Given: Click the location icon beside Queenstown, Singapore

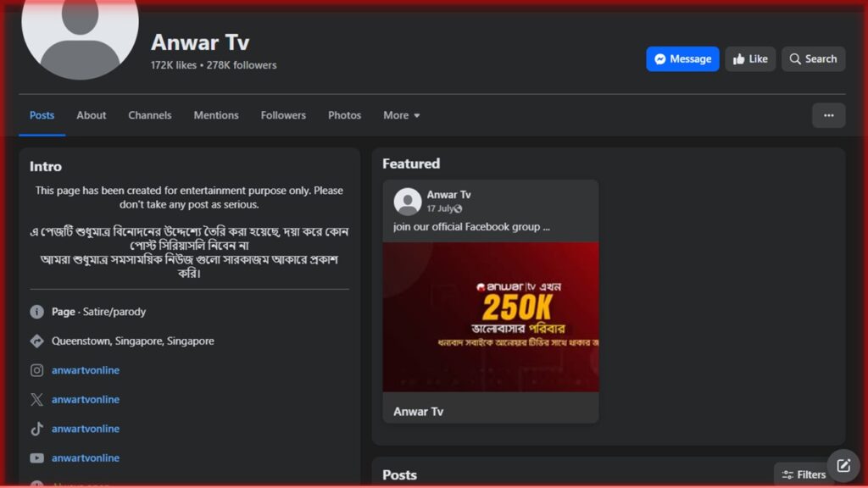Looking at the screenshot, I should (x=37, y=341).
